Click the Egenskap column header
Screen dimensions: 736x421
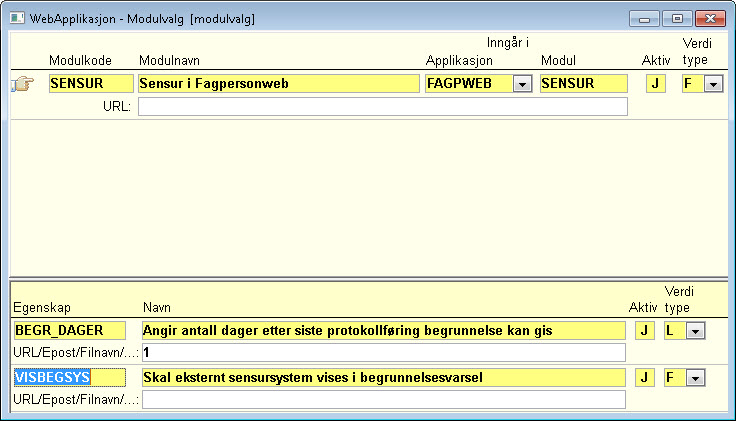pyautogui.click(x=42, y=308)
